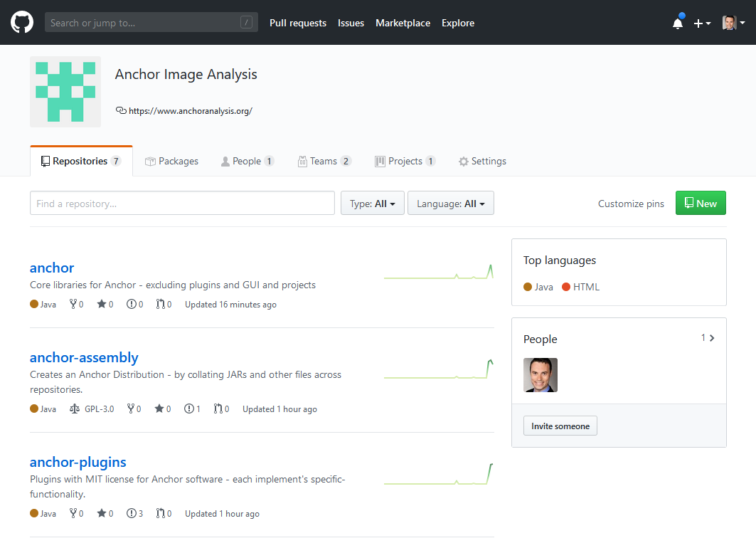Click the link icon beside the website URL
Image resolution: width=756 pixels, height=548 pixels.
[120, 110]
